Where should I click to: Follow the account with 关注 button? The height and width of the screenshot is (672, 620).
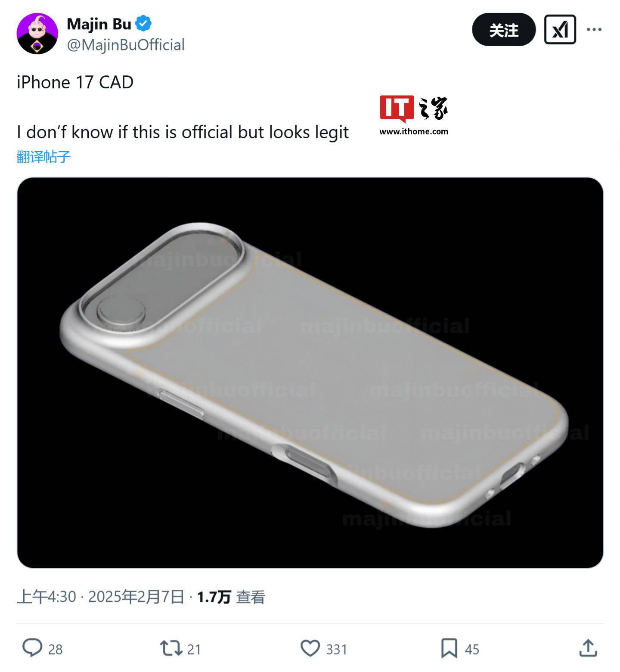coord(504,29)
